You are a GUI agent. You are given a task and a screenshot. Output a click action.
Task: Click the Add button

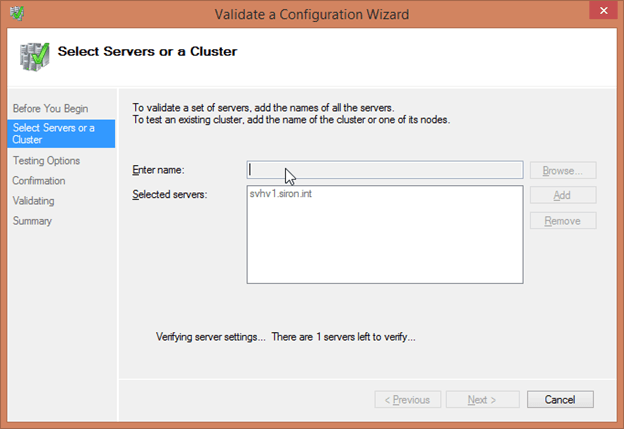(563, 195)
